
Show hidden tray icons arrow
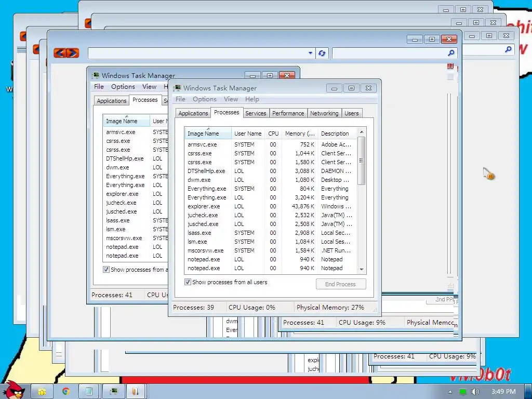(x=450, y=392)
